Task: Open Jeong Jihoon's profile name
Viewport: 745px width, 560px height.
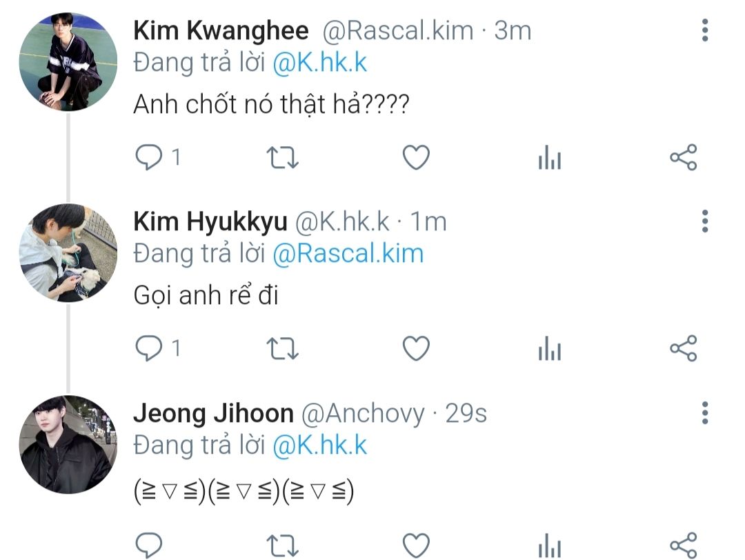Action: point(213,413)
